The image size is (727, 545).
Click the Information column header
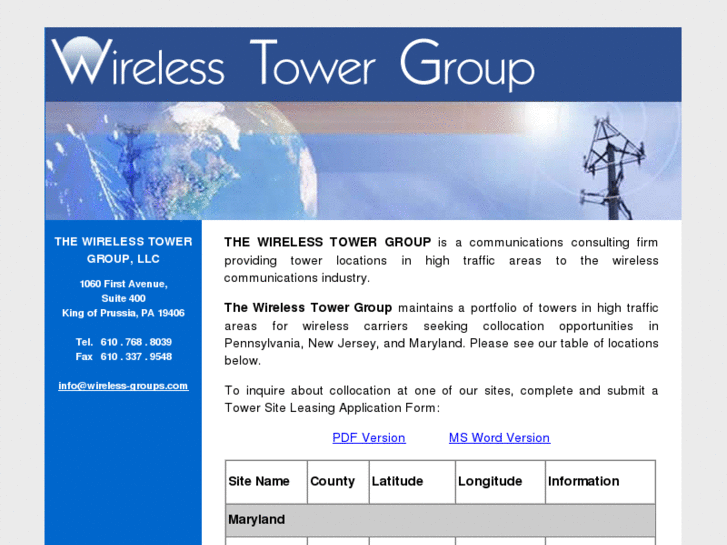[x=600, y=481]
